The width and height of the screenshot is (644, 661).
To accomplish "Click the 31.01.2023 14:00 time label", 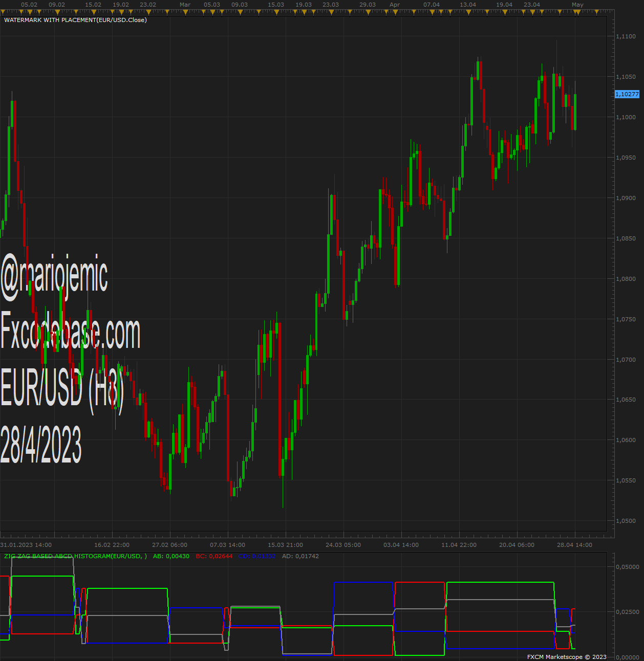I will (26, 545).
